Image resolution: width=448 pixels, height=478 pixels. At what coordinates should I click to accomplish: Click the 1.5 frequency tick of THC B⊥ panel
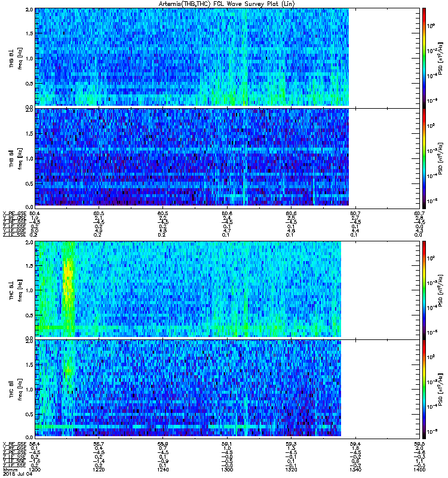(x=29, y=266)
